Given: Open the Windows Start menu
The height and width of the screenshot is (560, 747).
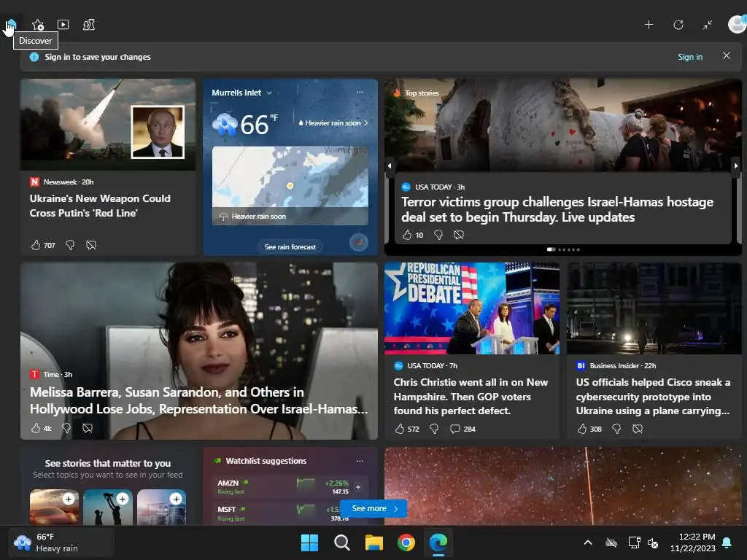Looking at the screenshot, I should pyautogui.click(x=309, y=542).
